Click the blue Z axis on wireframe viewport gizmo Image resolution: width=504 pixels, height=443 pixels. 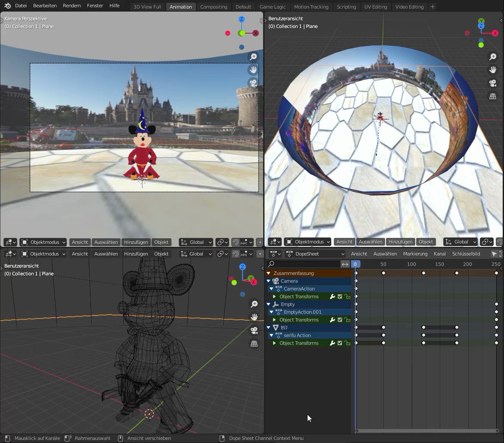(x=243, y=267)
